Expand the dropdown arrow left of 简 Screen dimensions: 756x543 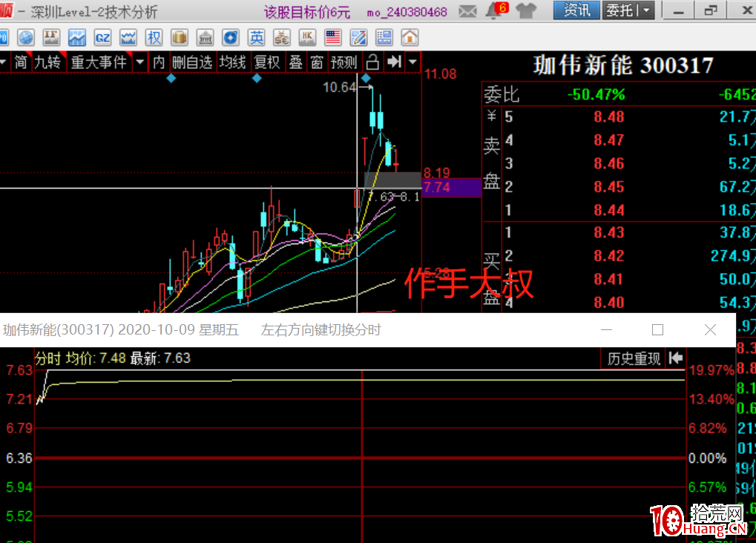3,62
